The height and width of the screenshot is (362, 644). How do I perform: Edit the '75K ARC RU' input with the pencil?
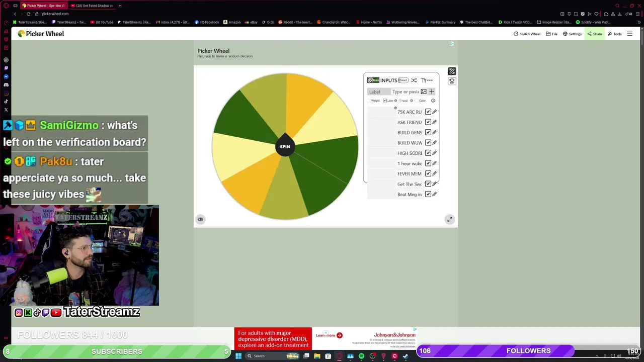tap(435, 112)
